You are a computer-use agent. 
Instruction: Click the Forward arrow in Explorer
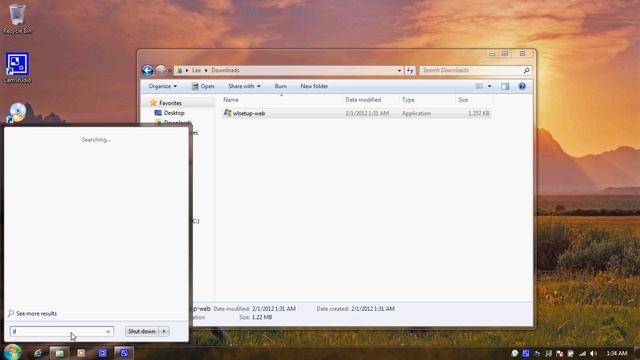161,70
